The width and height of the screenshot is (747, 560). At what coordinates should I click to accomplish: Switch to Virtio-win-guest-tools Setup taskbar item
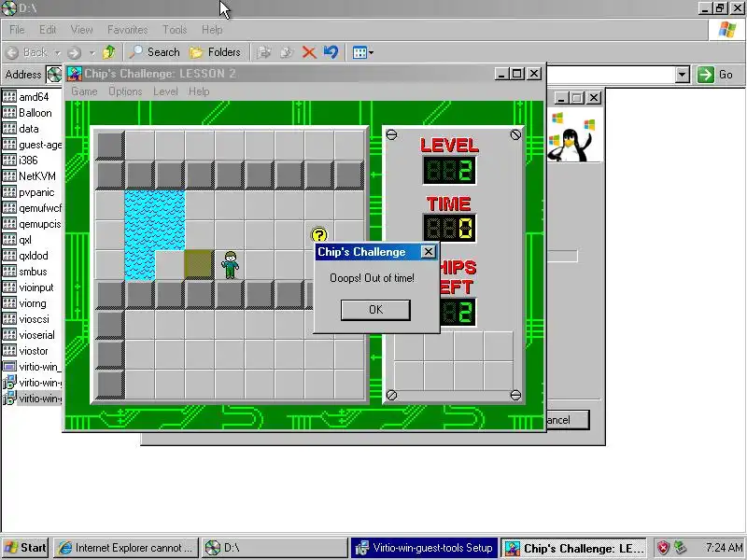coord(424,548)
